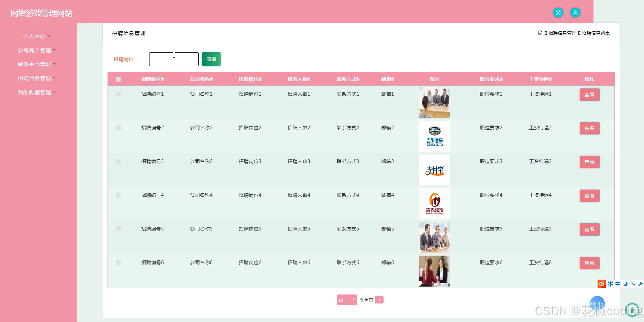Click cell 公司名称3
Viewport: 644px width, 322px height.
click(201, 161)
